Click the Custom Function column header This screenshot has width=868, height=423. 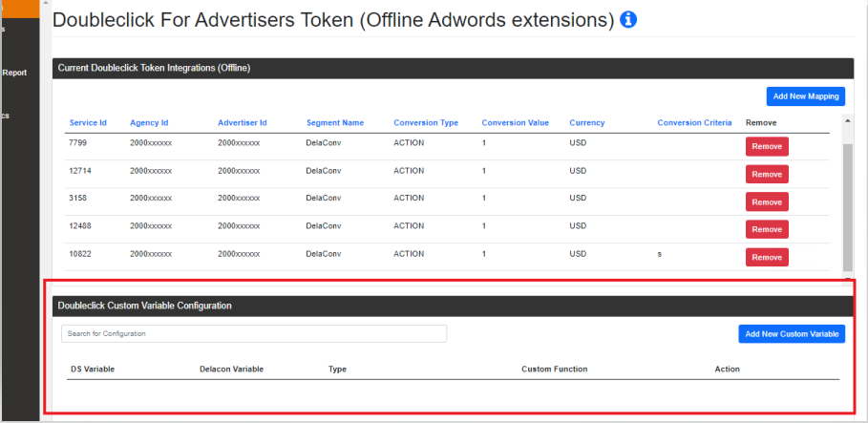tap(555, 370)
